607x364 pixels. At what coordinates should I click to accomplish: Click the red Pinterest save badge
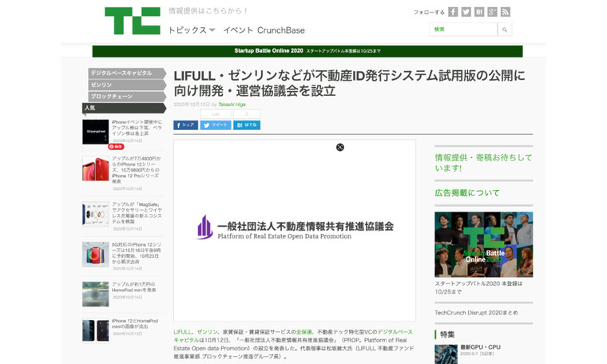[x=117, y=147]
